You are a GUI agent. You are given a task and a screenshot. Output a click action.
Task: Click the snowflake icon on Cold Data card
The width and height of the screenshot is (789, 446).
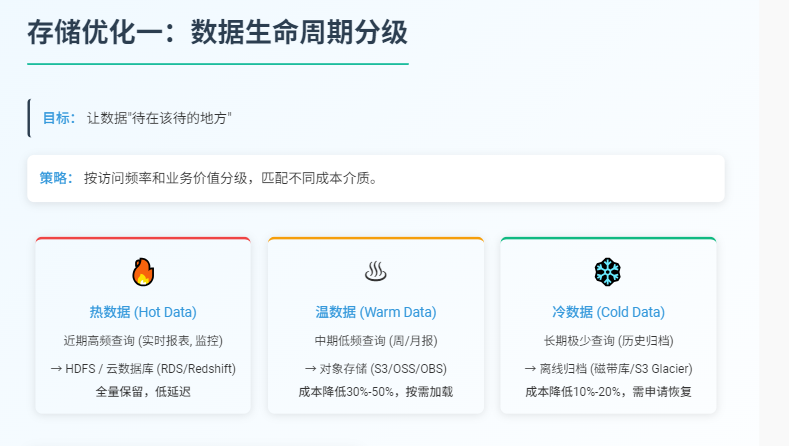(608, 272)
